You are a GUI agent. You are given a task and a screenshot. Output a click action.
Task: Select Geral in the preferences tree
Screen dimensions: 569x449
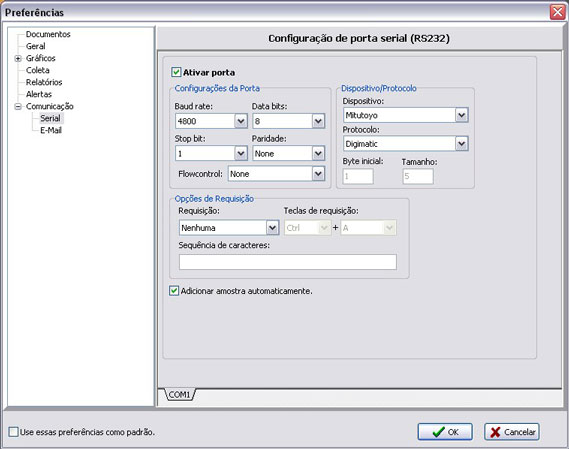click(36, 46)
